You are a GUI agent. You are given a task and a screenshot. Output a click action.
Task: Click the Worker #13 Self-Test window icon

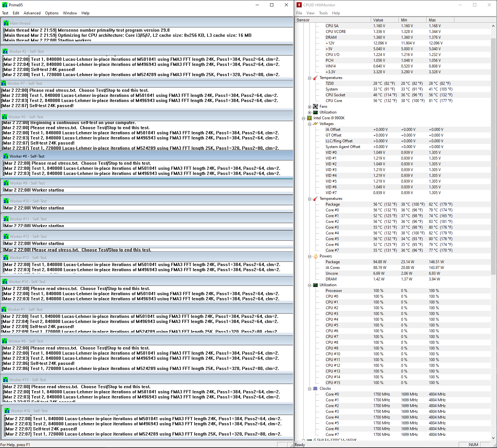point(6,257)
